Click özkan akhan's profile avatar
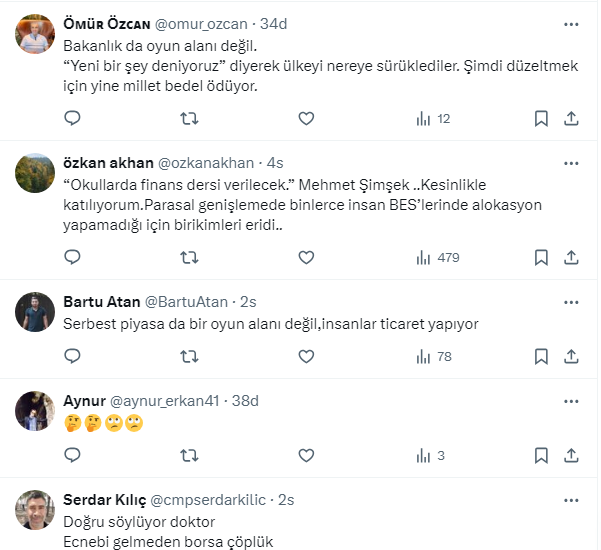Viewport: 601px width, 550px height. [35, 173]
